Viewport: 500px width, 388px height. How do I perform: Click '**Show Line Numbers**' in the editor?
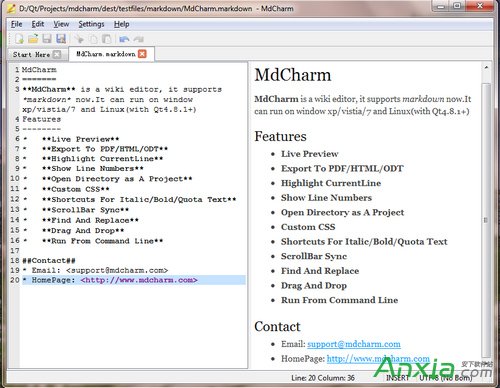pos(93,169)
